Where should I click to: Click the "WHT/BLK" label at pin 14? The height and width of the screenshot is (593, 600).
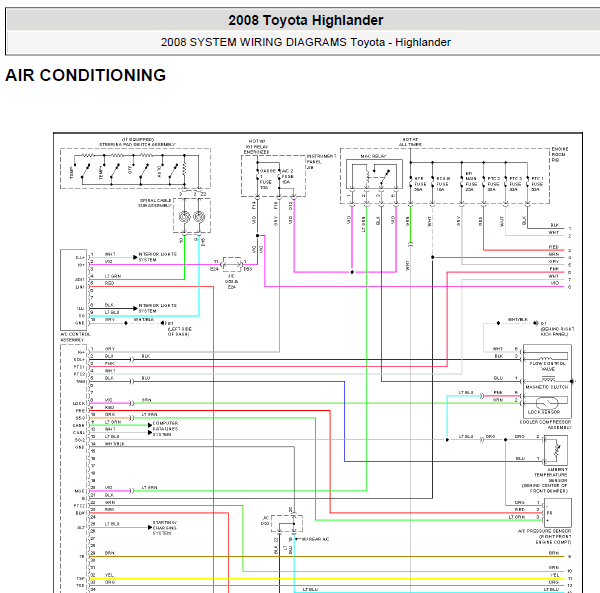[x=115, y=444]
